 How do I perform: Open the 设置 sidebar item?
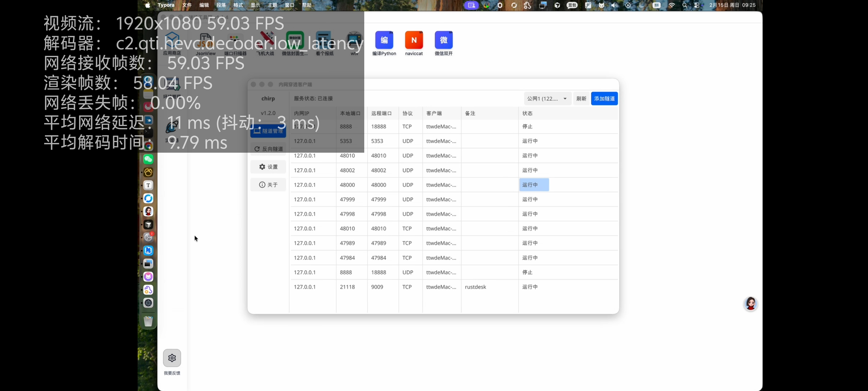click(x=268, y=167)
